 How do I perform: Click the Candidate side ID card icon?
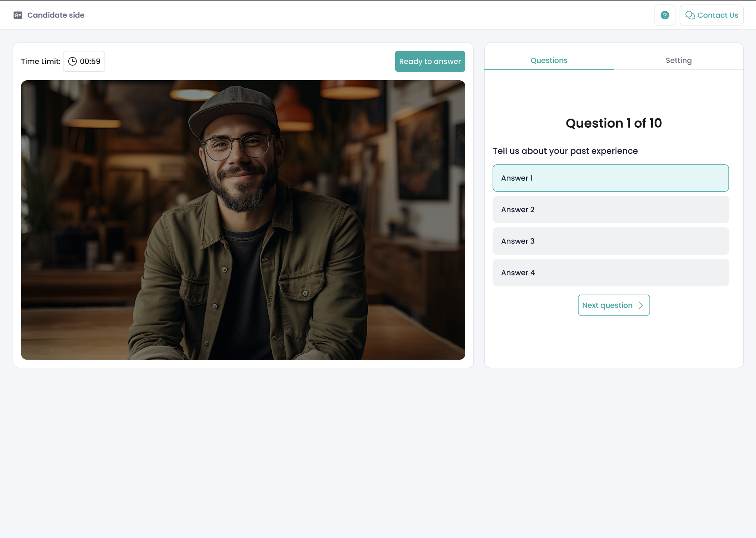coord(18,15)
